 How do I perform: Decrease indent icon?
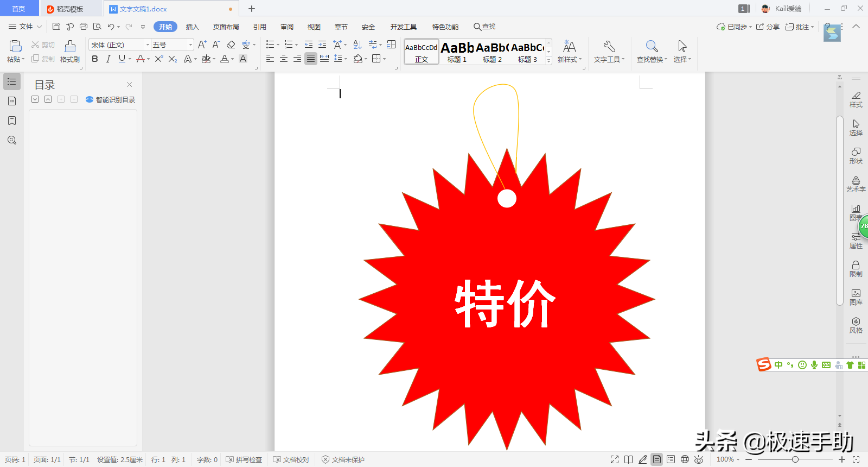coord(309,45)
